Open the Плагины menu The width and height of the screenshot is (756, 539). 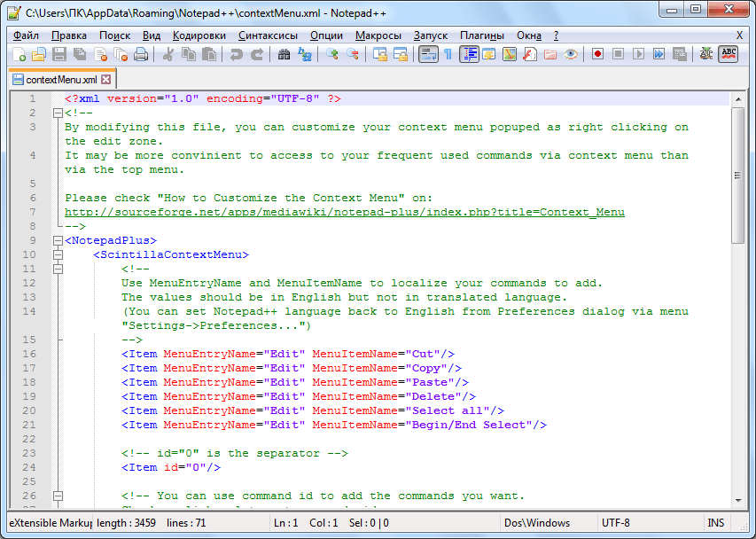click(482, 35)
